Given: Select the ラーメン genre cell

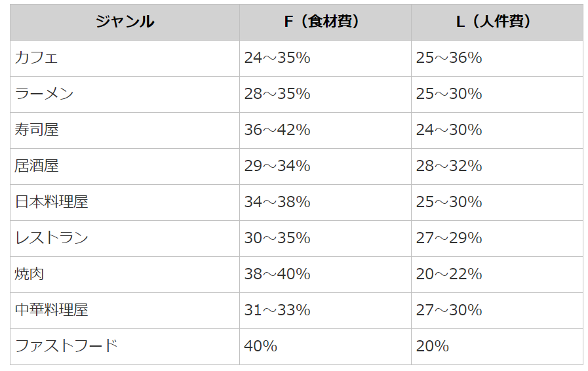Looking at the screenshot, I should click(x=45, y=94).
